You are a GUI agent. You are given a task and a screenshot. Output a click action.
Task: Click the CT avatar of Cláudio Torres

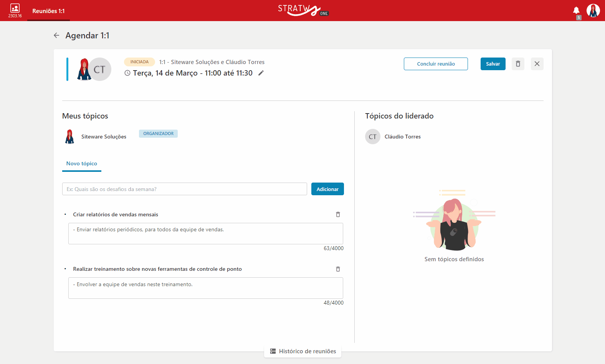(372, 137)
